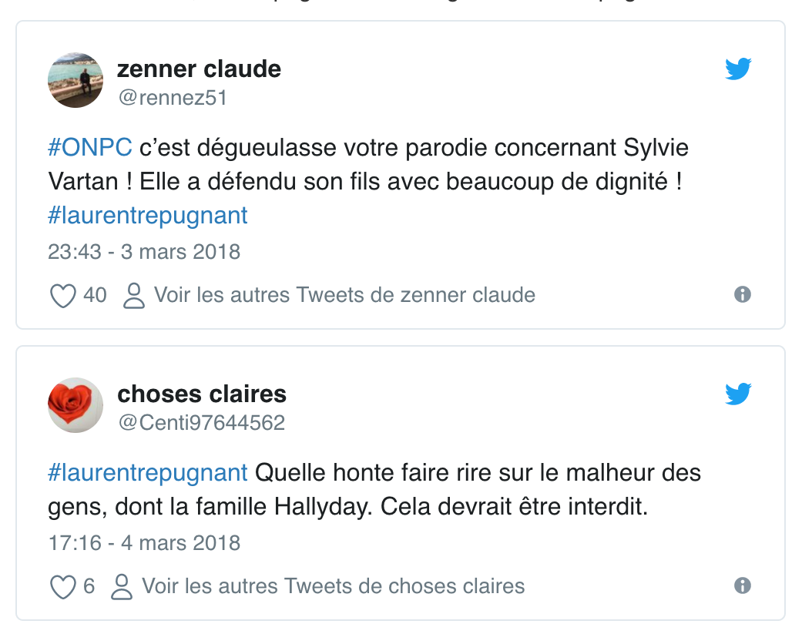
Task: Click Twitter bird icon on zenner claude tweet
Action: click(x=738, y=69)
